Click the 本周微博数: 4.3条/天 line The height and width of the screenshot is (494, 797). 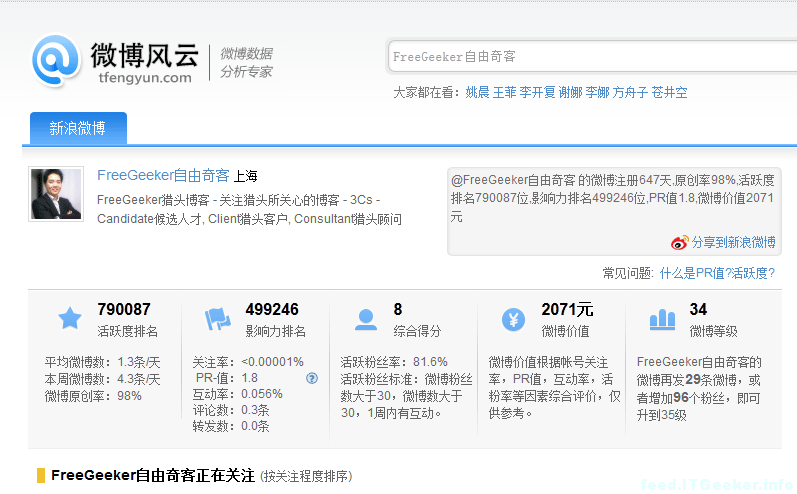[x=102, y=379]
